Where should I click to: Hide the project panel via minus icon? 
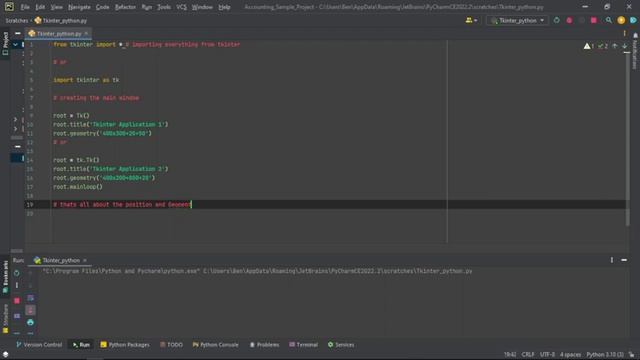pyautogui.click(x=18, y=33)
